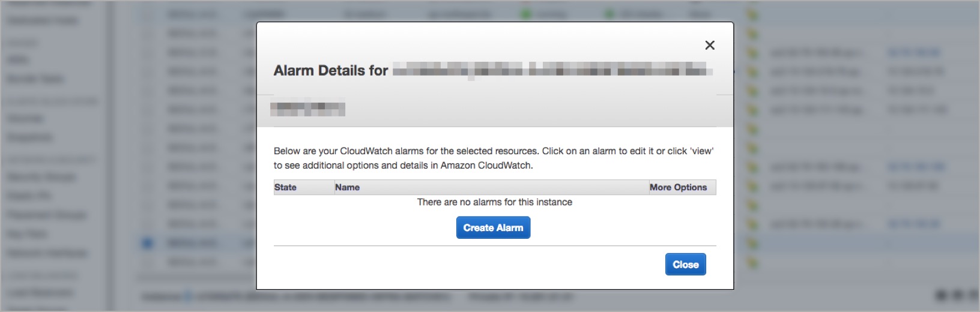Click the More Options column header
Viewport: 980px width, 312px height.
pos(678,187)
